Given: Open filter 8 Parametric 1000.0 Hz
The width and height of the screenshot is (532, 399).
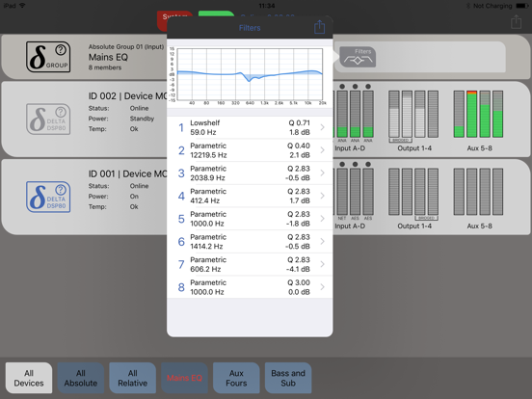Looking at the screenshot, I should 250,287.
